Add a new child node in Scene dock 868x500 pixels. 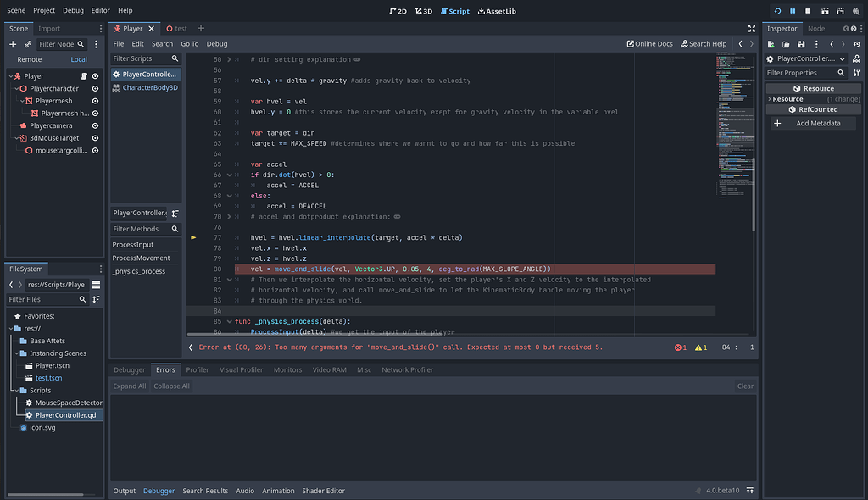[13, 44]
